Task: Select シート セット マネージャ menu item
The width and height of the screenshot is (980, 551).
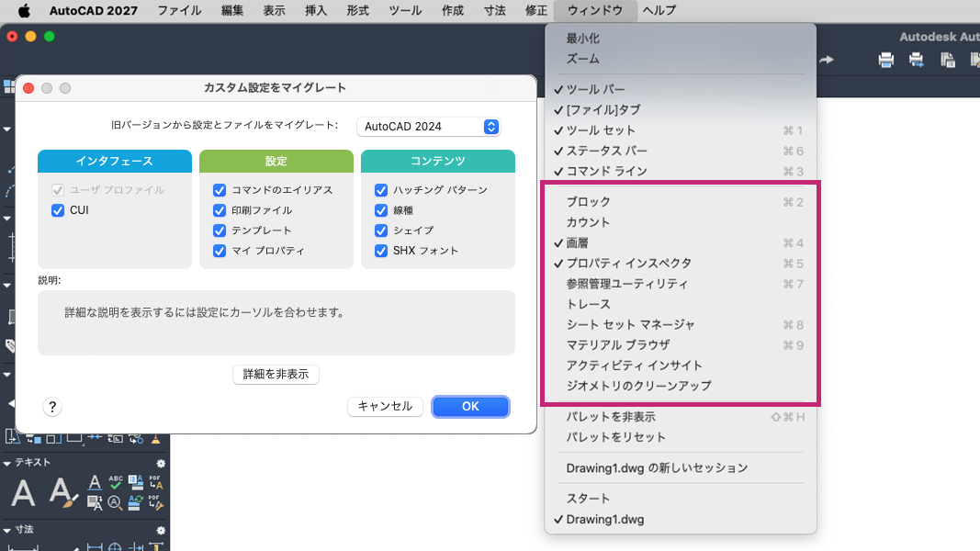Action: coord(680,325)
